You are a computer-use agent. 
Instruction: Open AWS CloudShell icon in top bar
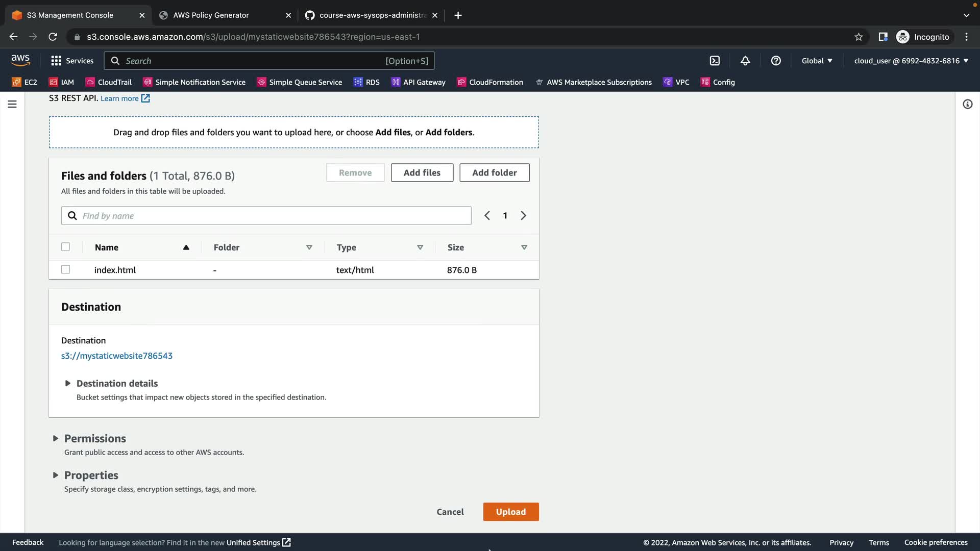click(x=715, y=61)
